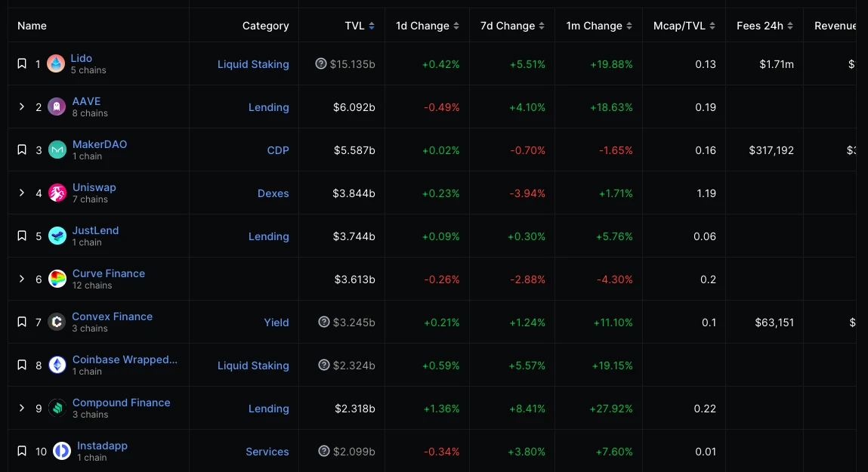Screen dimensions: 868x472
Task: Expand the Uniswap protocol row
Action: (22, 193)
